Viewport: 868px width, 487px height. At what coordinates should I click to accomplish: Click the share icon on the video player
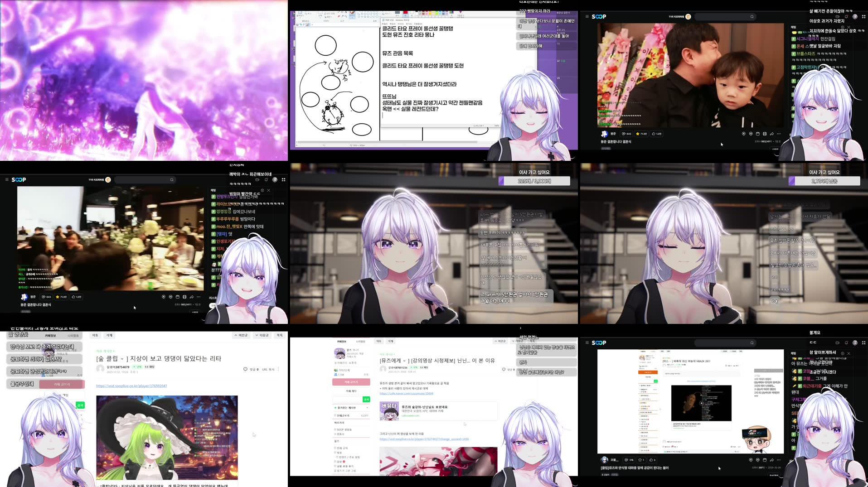[771, 134]
